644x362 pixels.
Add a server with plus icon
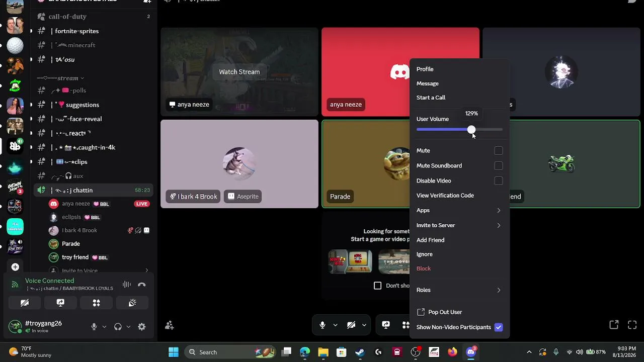point(15,267)
